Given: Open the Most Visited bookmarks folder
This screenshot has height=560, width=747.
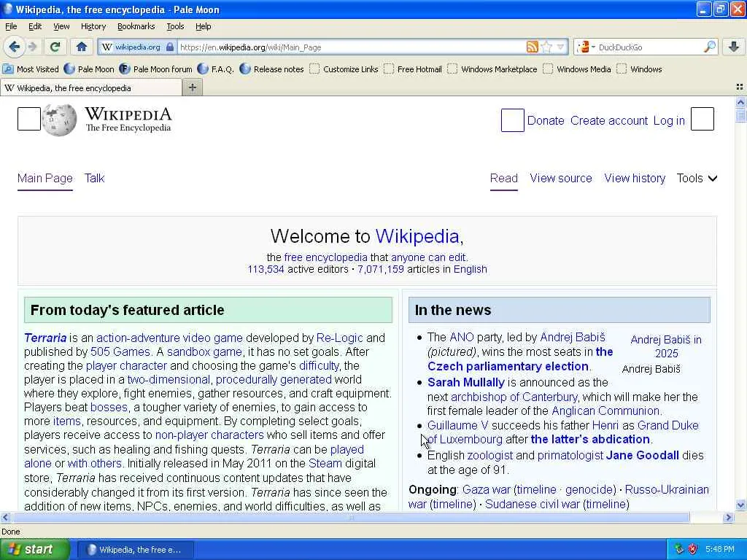Looking at the screenshot, I should tap(31, 69).
